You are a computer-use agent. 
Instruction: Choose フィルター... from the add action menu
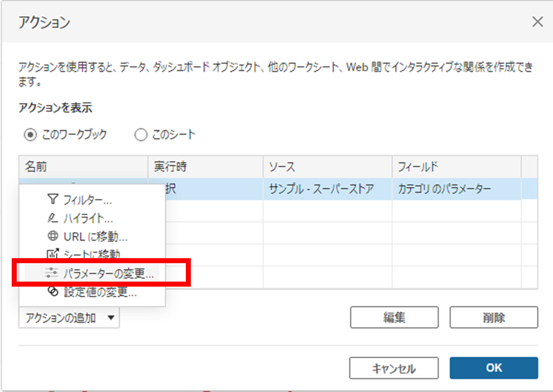[87, 200]
